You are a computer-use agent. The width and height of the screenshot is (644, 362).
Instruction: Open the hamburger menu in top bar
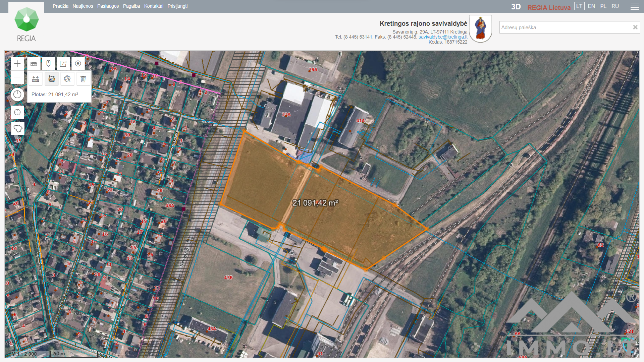[x=635, y=6]
